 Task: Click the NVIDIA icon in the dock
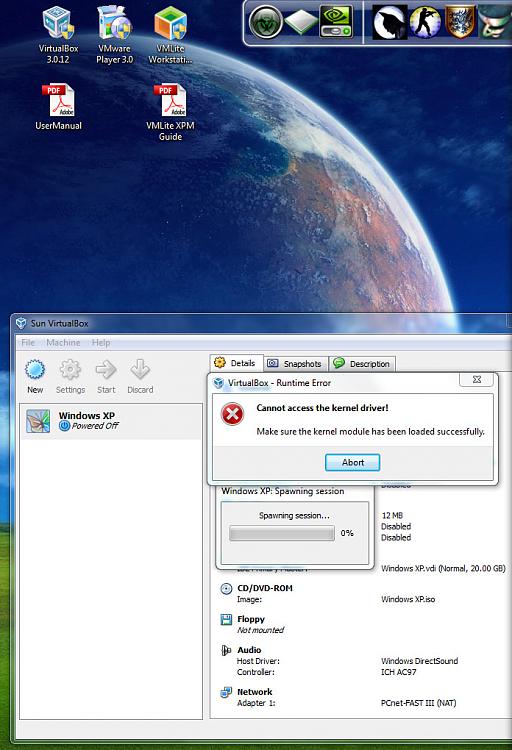(336, 22)
